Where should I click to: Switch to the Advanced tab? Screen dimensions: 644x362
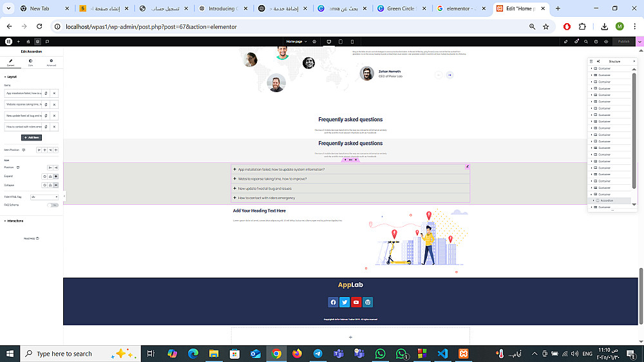point(51,62)
